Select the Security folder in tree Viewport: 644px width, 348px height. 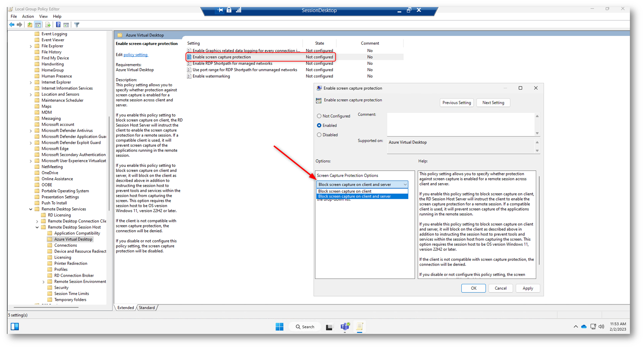click(61, 288)
